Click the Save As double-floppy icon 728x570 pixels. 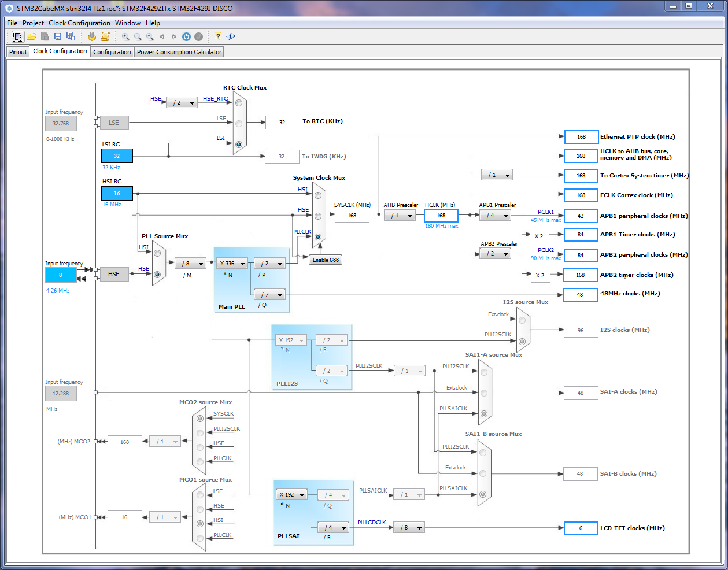pos(71,36)
